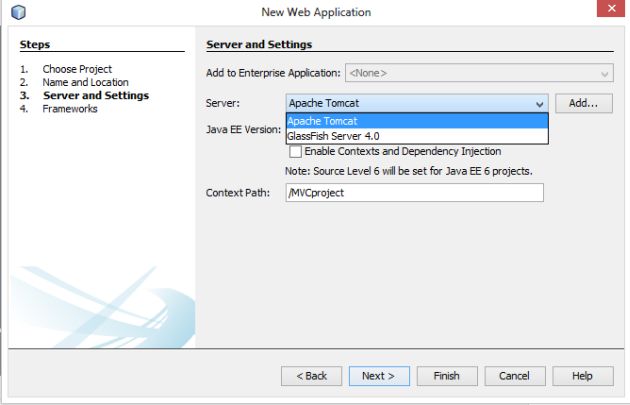The image size is (630, 405).
Task: Focus the Context Path text field
Action: click(x=414, y=192)
